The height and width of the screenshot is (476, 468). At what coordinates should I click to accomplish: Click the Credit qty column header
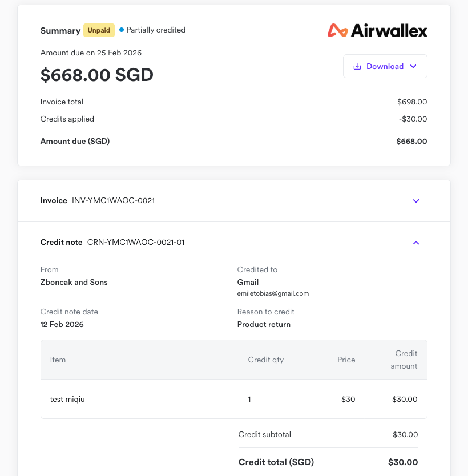pyautogui.click(x=265, y=360)
